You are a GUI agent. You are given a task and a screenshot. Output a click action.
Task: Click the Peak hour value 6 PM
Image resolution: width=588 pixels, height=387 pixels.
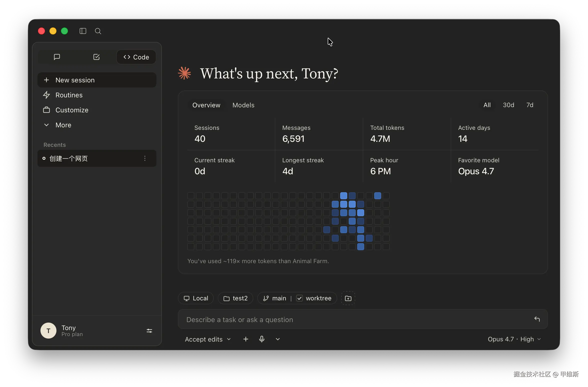coord(380,171)
